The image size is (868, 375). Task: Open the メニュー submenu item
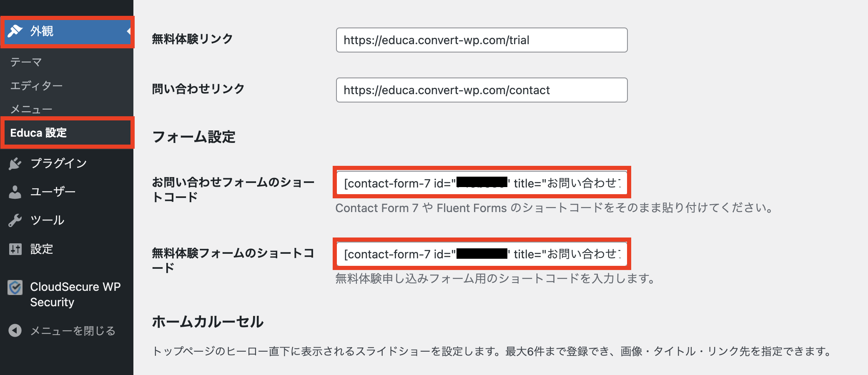tap(31, 109)
